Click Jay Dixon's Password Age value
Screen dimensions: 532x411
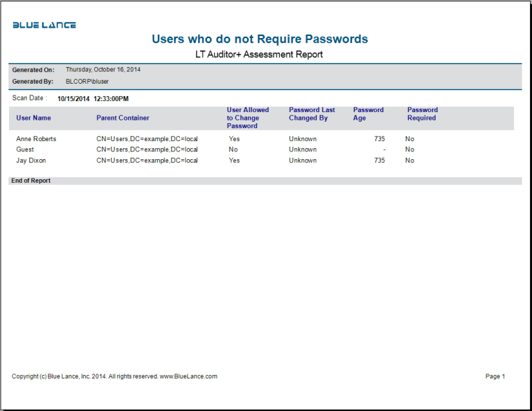(x=379, y=161)
